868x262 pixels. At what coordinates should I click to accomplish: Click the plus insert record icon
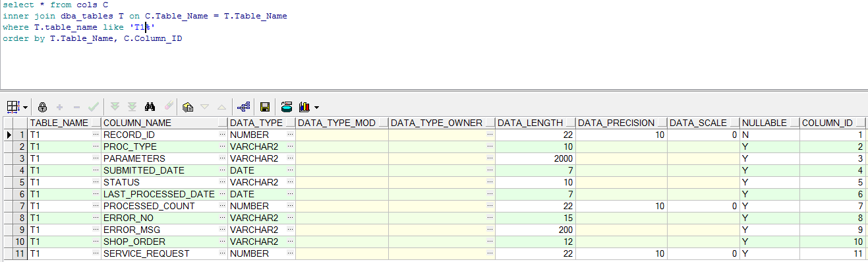pos(60,106)
